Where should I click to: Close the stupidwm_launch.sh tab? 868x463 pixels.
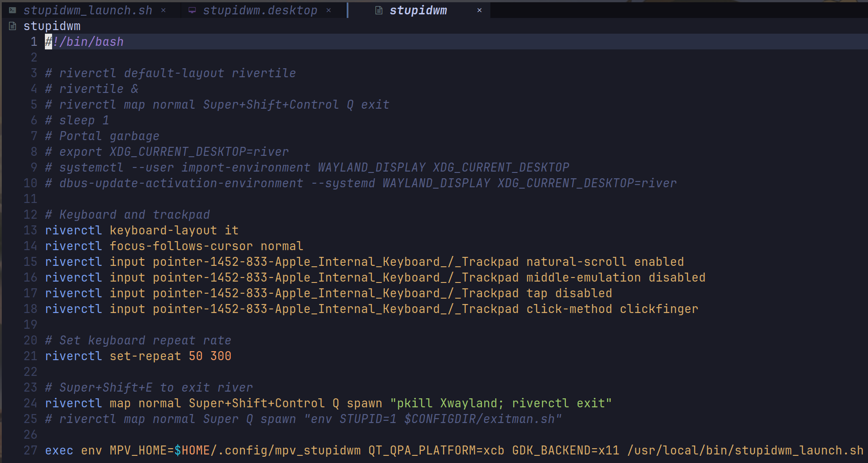[163, 10]
